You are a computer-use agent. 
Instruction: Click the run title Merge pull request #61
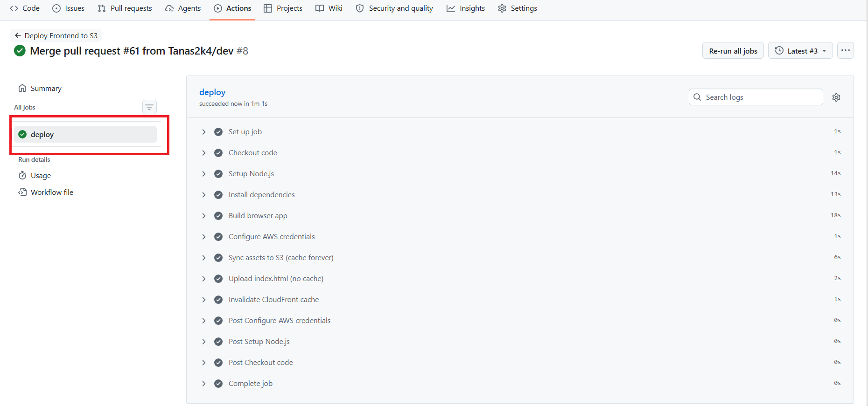coord(139,51)
